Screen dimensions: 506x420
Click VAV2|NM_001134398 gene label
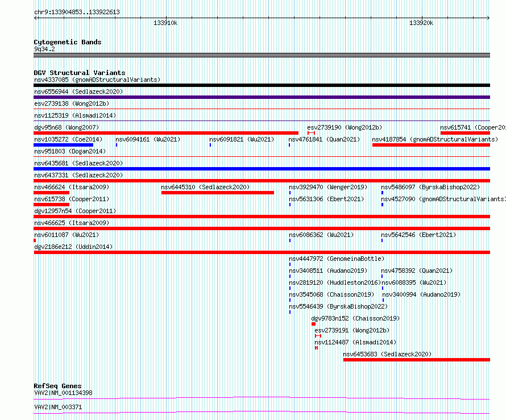63,393
